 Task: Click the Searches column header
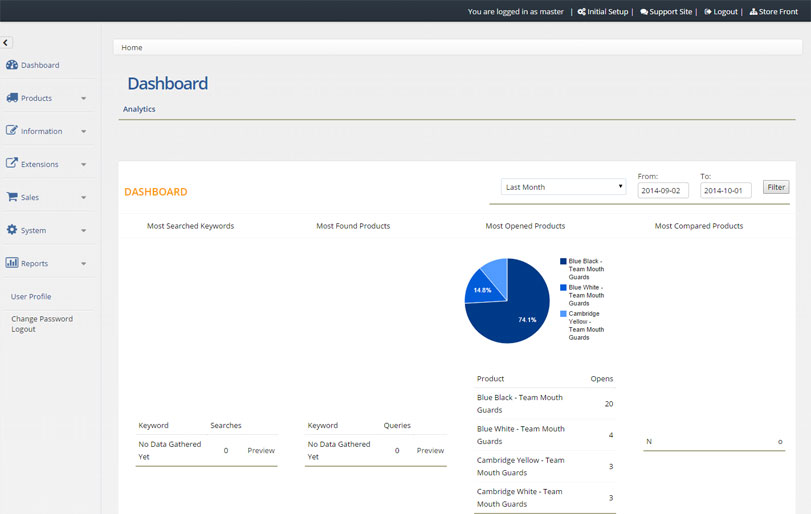pyautogui.click(x=226, y=425)
